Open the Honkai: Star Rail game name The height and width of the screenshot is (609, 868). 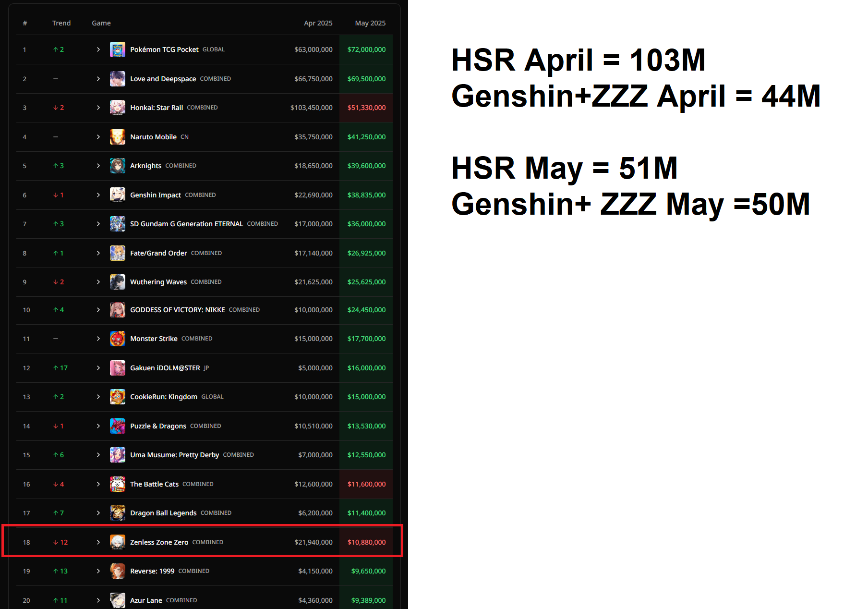157,108
